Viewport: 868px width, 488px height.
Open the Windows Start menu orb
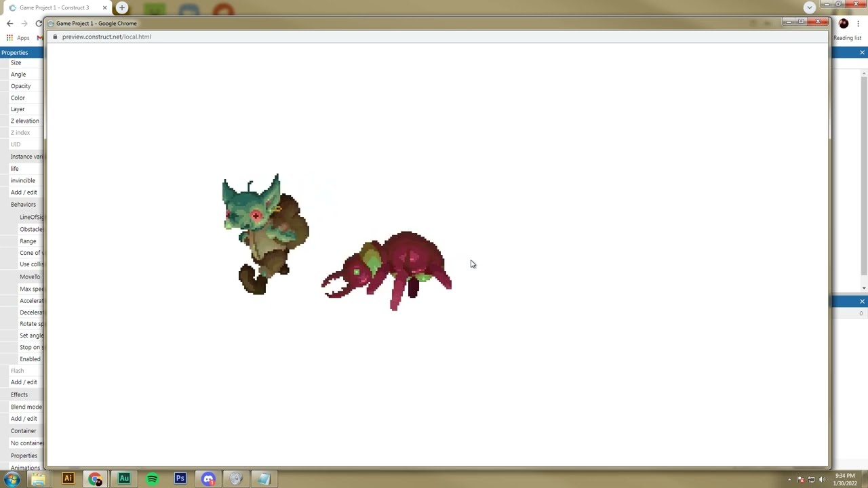click(12, 479)
